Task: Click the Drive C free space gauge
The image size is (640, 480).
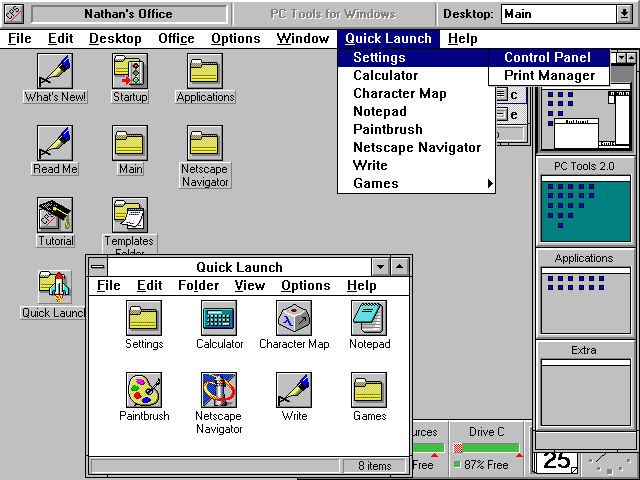Action: pos(486,448)
